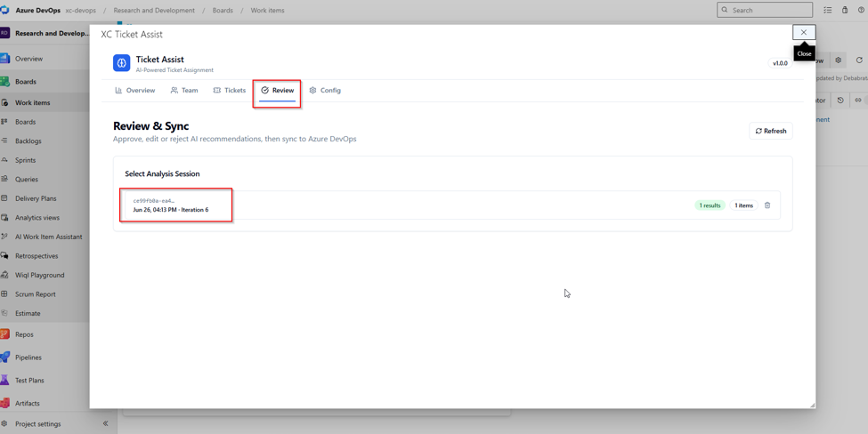Open Project settings
The image size is (868, 434).
pos(37,424)
